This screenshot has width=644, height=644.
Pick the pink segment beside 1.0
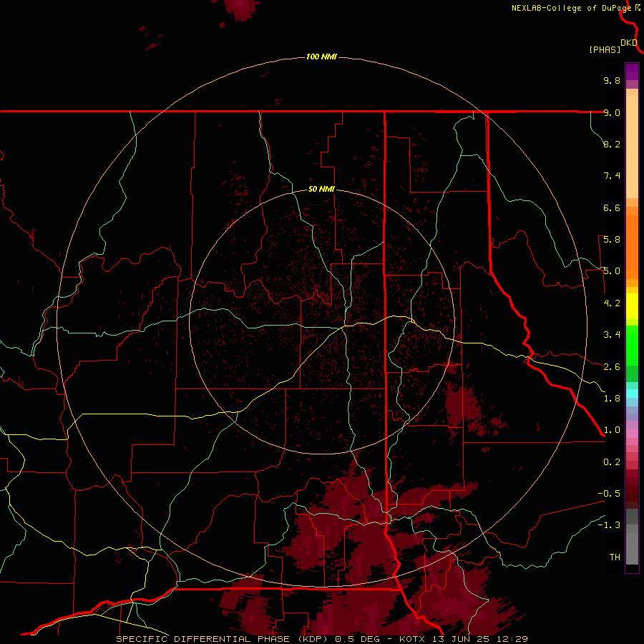[x=632, y=434]
